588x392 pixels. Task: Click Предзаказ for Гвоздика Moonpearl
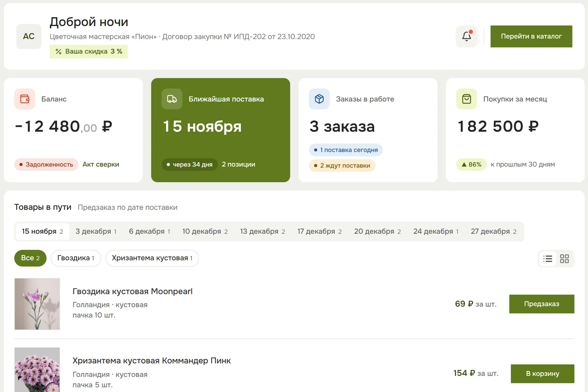tap(542, 304)
